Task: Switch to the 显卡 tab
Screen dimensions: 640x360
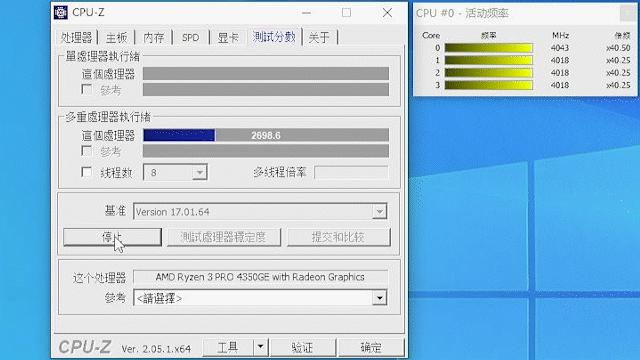Action: pos(228,38)
